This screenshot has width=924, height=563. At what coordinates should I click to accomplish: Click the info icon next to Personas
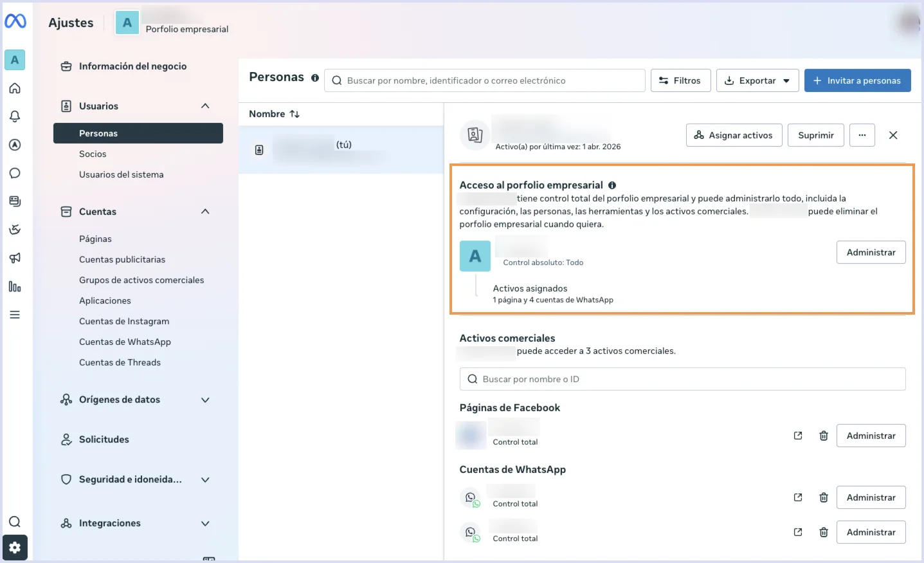click(315, 78)
